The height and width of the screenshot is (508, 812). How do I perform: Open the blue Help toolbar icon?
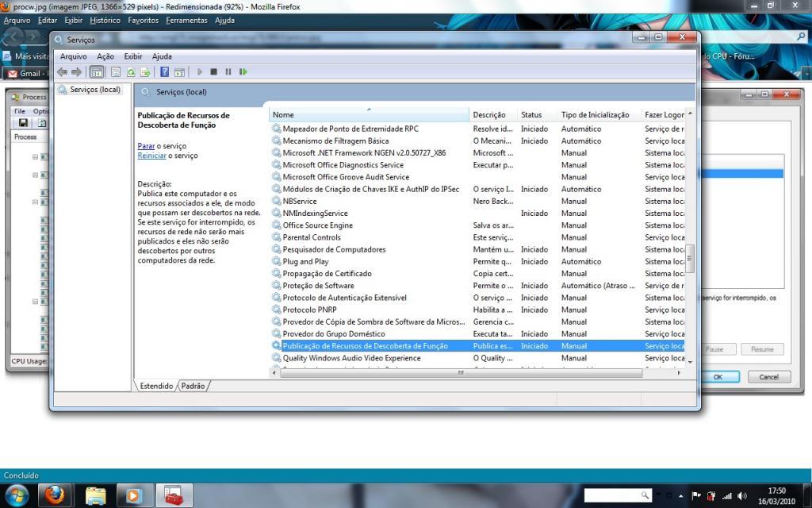coord(165,72)
